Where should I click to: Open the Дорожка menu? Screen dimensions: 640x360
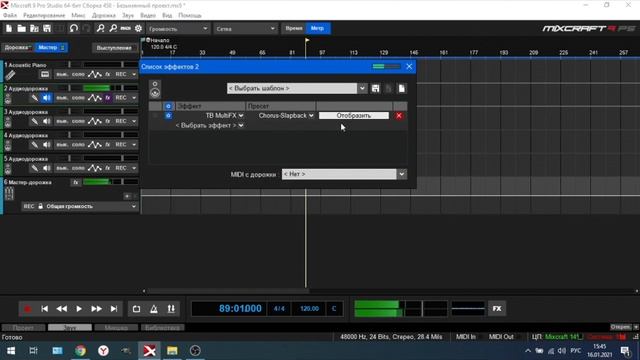tap(104, 16)
